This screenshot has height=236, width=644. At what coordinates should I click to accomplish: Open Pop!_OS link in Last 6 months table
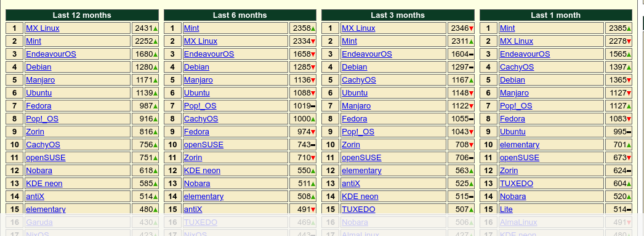point(200,106)
